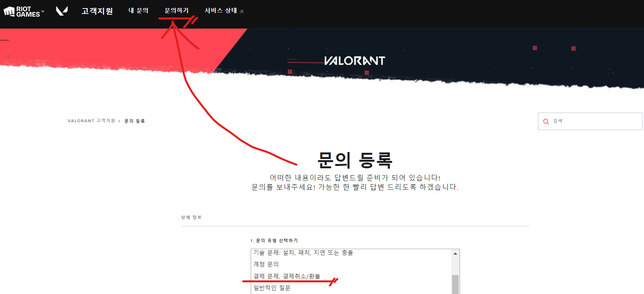Image resolution: width=644 pixels, height=294 pixels.
Task: Click the request type list scrollbar thumb
Action: [x=456, y=284]
